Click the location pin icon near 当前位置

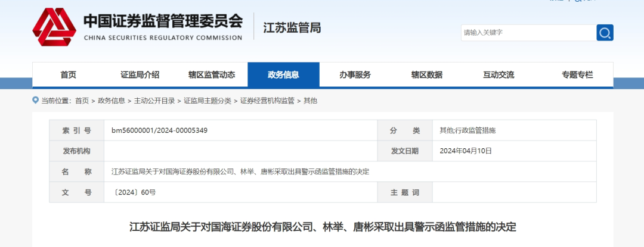coord(36,101)
